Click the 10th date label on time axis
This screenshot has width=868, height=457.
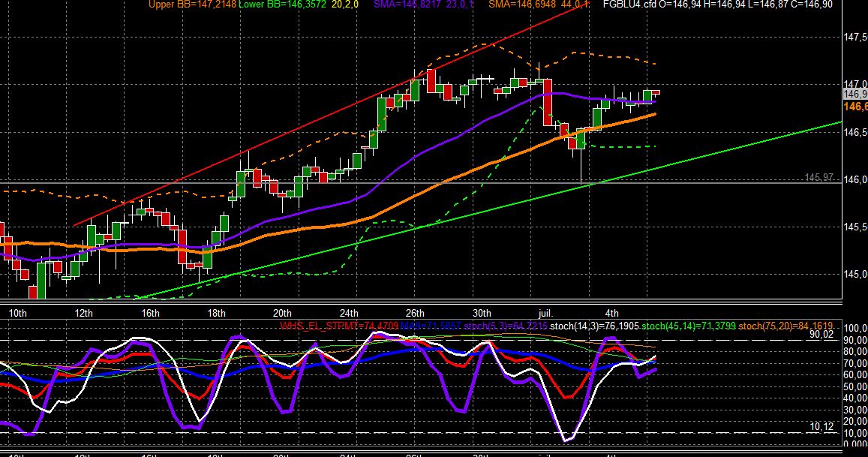coord(17,313)
